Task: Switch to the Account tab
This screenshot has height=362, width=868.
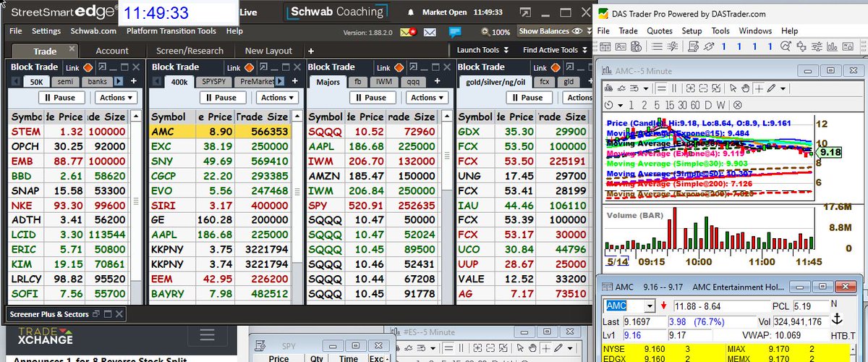Action: tap(112, 51)
